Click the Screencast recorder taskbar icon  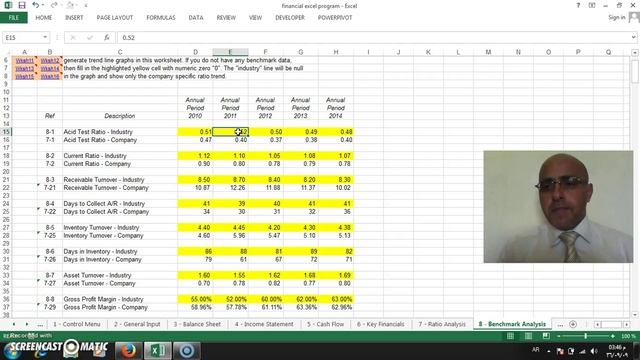pos(187,351)
